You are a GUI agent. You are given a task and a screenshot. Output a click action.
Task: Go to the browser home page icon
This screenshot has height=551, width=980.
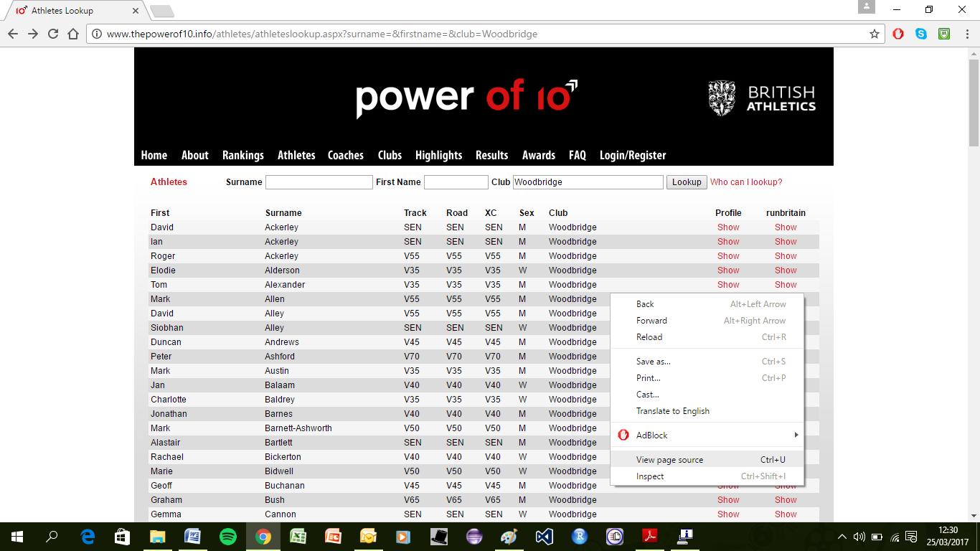pyautogui.click(x=72, y=34)
